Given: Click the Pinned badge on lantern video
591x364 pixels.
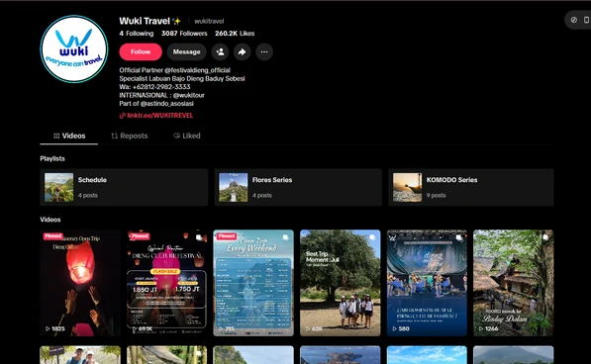Looking at the screenshot, I should [x=52, y=236].
